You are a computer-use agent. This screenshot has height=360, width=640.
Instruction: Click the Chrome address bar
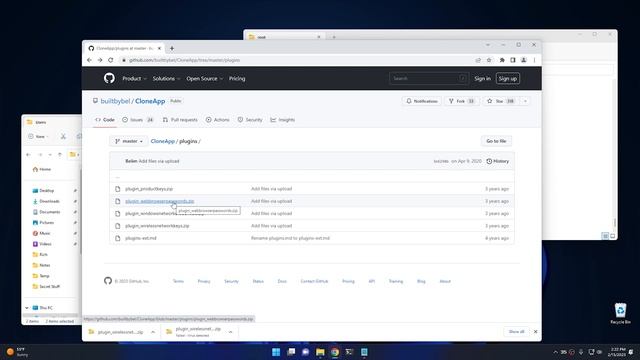point(298,60)
